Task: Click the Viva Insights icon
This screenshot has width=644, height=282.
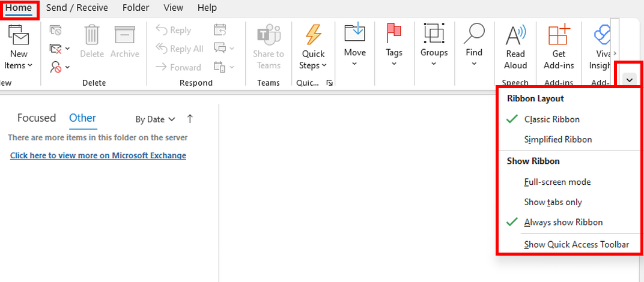Action: click(x=602, y=35)
